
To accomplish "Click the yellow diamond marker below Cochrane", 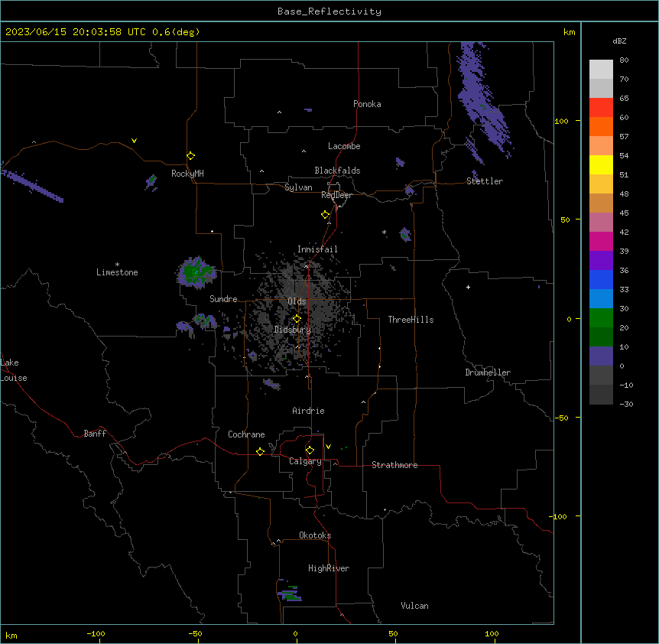I will tap(260, 451).
